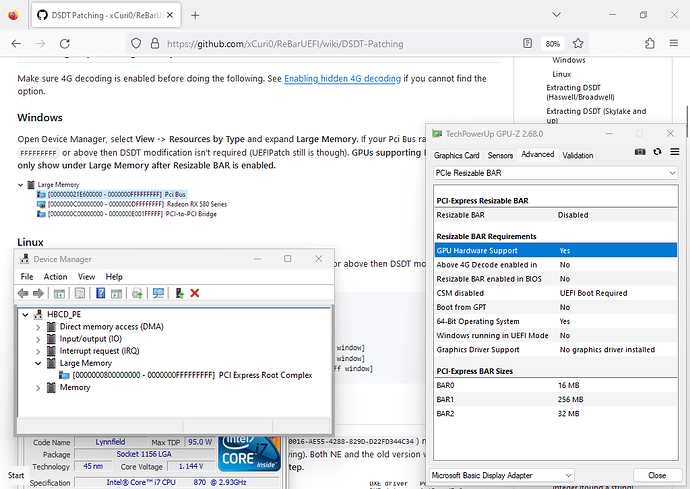The width and height of the screenshot is (690, 489).
Task: Toggle console tree pane icon in Device Manager
Action: (59, 293)
